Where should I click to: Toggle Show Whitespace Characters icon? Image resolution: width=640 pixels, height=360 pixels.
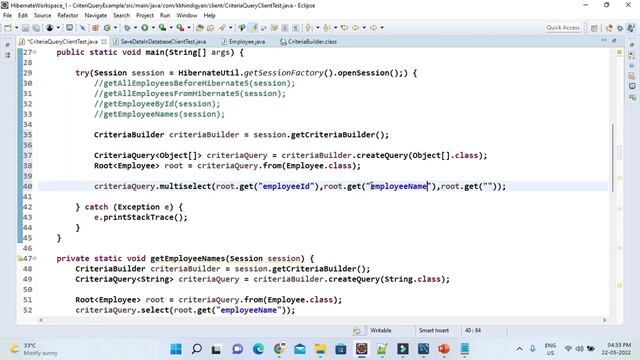point(295,28)
